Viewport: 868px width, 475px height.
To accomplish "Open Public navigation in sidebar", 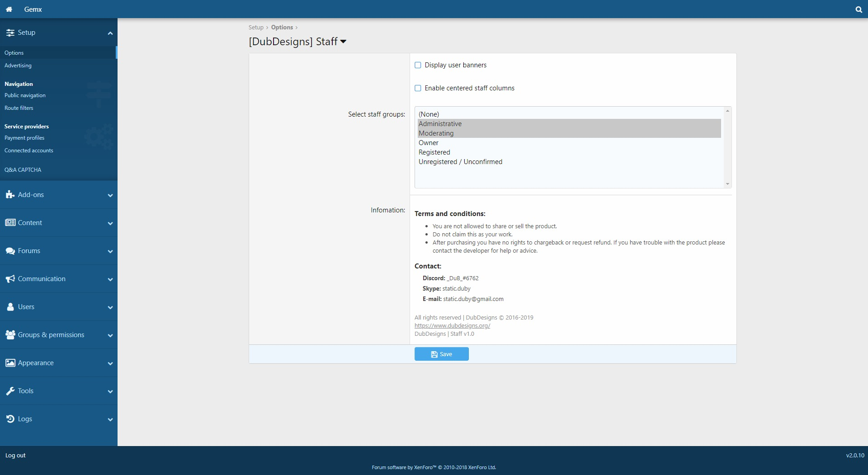I will (25, 95).
